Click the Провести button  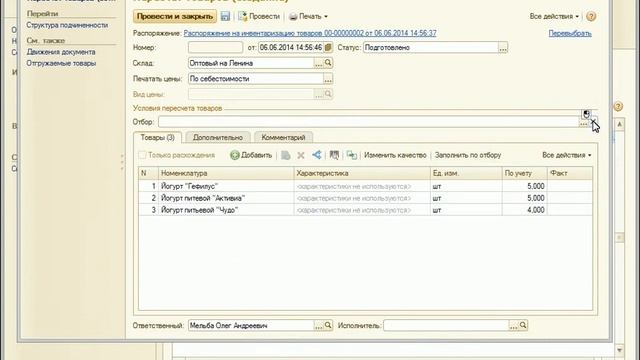point(259,16)
